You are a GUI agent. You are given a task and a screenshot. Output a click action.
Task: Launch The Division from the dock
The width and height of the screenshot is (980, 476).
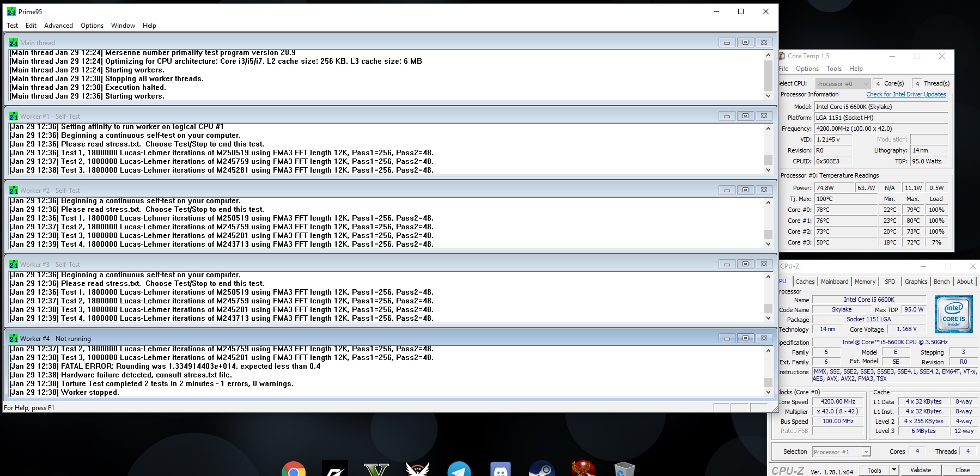(418, 469)
